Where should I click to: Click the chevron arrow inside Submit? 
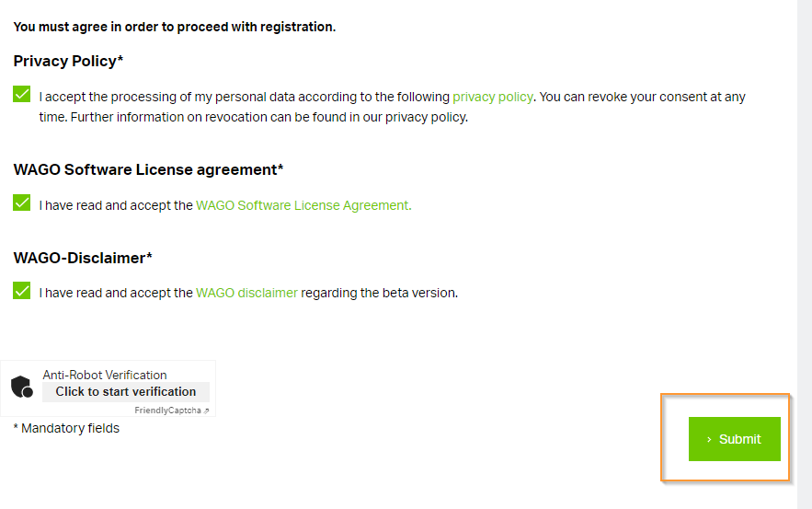(x=709, y=440)
